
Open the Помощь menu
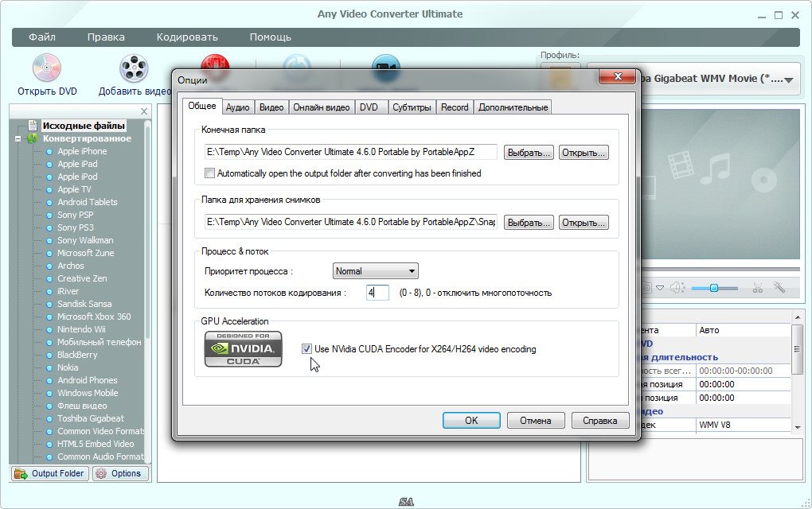[271, 37]
